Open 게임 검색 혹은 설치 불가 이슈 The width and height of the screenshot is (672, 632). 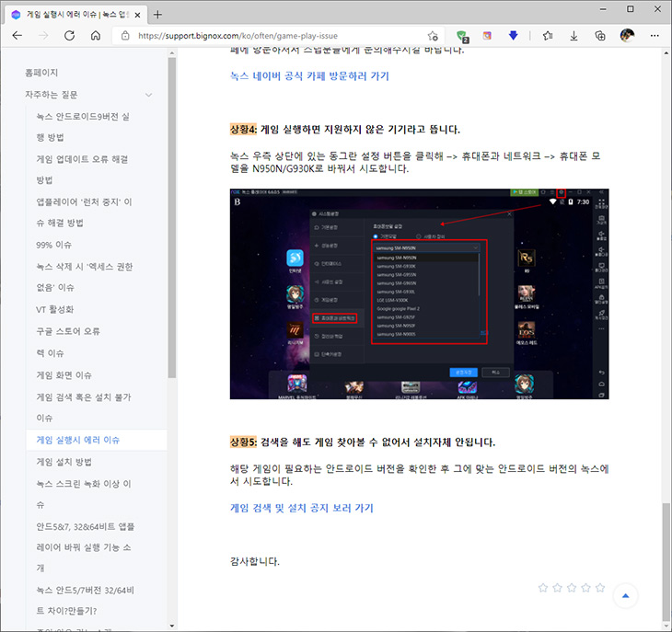point(84,408)
